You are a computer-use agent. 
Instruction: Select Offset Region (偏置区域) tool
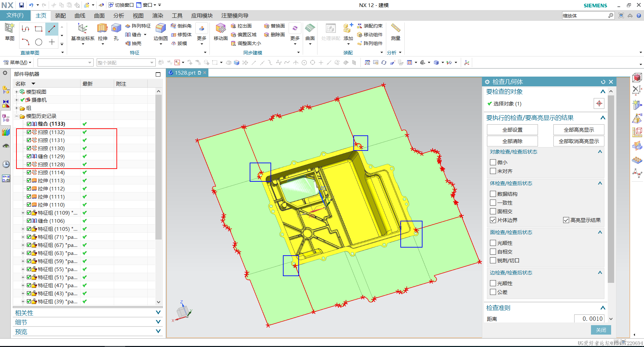click(244, 35)
